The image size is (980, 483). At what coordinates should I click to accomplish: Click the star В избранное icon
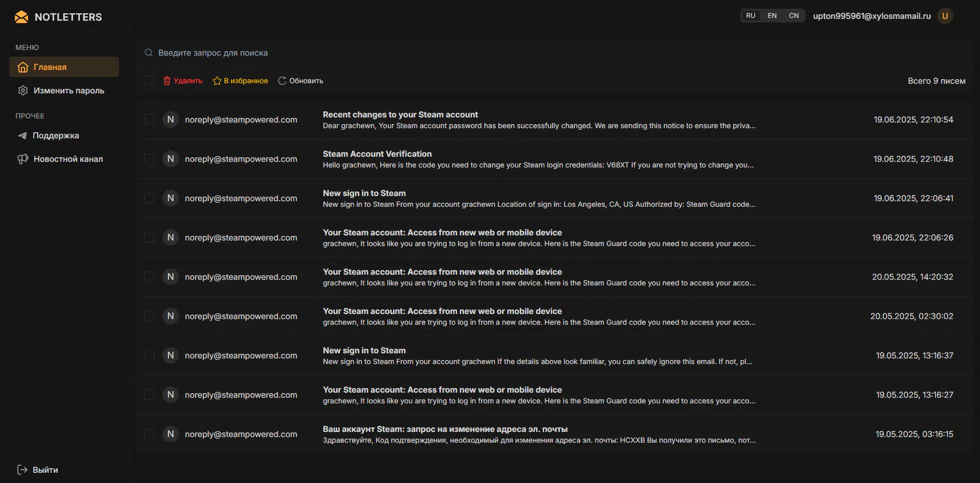pyautogui.click(x=217, y=81)
